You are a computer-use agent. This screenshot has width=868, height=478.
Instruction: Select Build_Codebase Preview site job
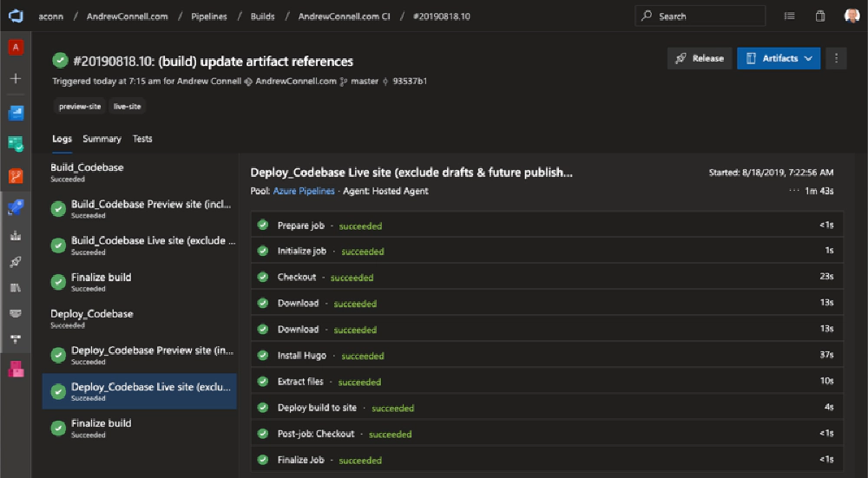[140, 208]
